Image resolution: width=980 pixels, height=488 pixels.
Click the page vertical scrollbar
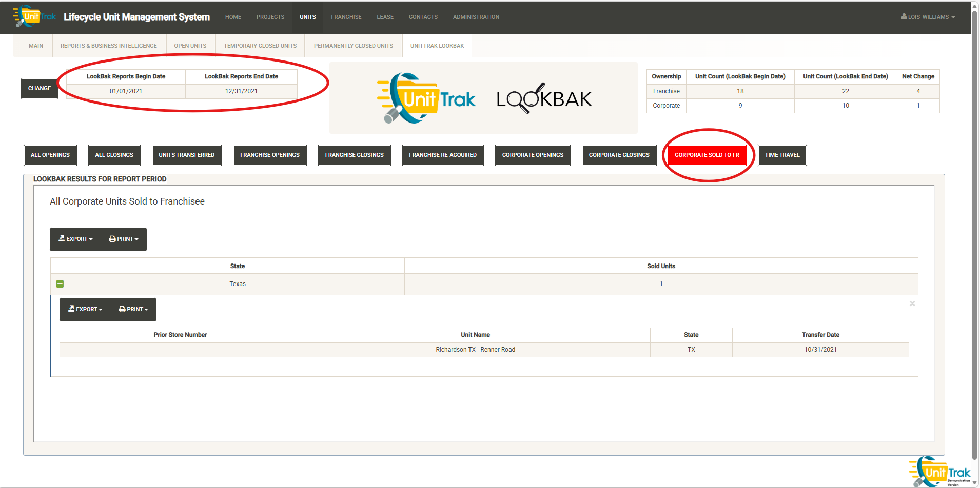tap(974, 231)
